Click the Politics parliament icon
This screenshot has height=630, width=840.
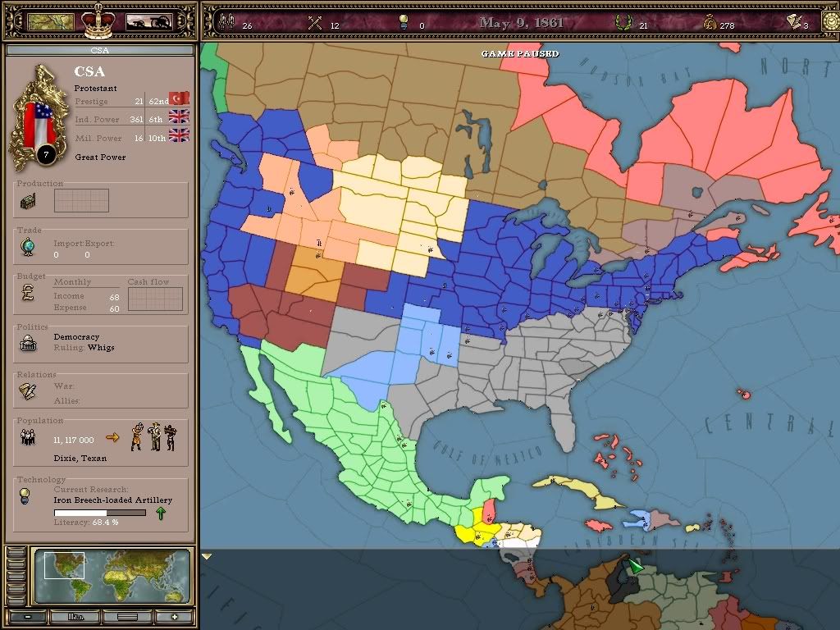point(29,342)
